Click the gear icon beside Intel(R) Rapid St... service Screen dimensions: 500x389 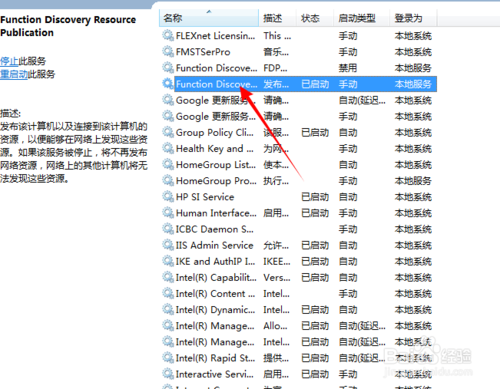(168, 357)
